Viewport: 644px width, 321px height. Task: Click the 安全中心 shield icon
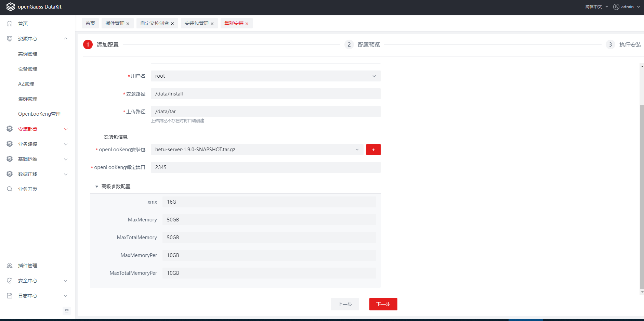(x=10, y=281)
